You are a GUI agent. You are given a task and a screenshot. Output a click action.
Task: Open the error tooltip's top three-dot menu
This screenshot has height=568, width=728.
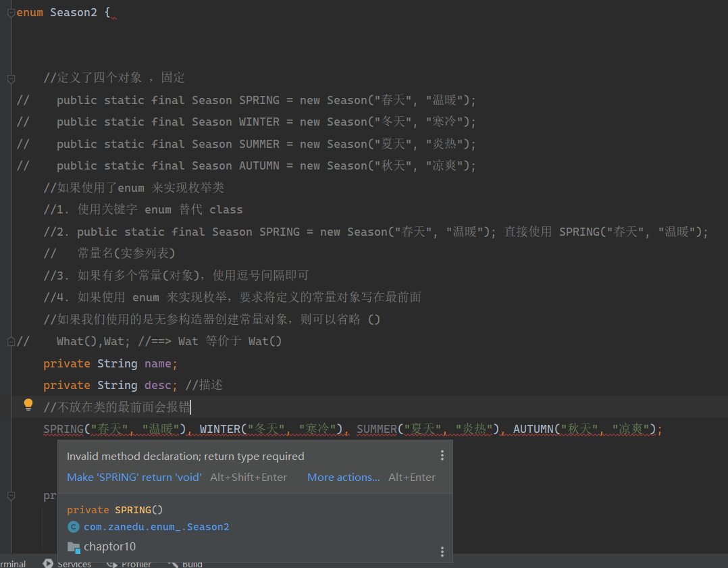[x=442, y=456]
